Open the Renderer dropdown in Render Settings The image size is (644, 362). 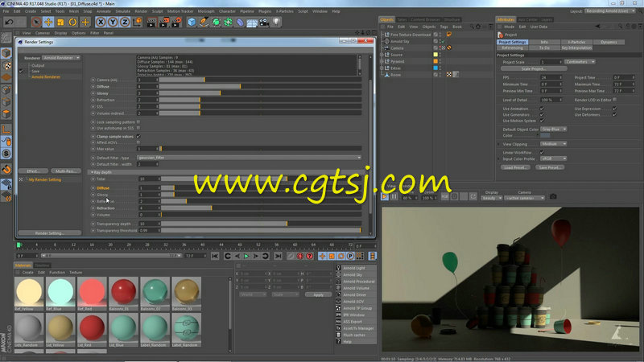(61, 58)
